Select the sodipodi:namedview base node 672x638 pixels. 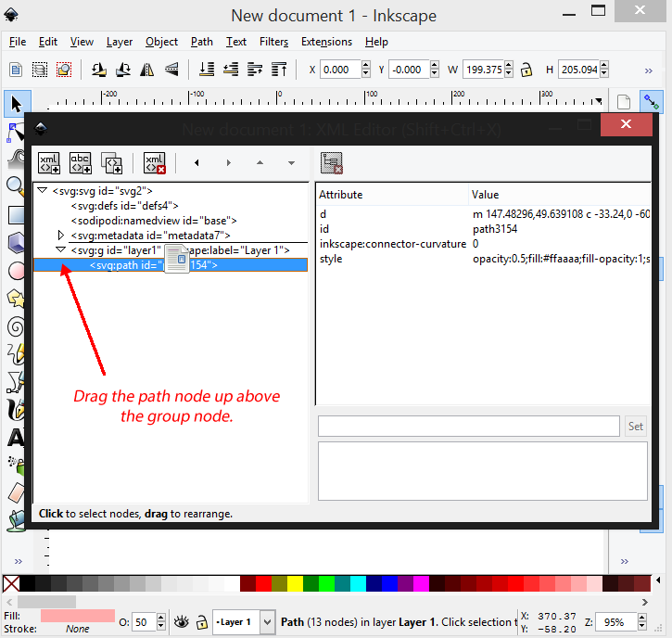point(154,221)
